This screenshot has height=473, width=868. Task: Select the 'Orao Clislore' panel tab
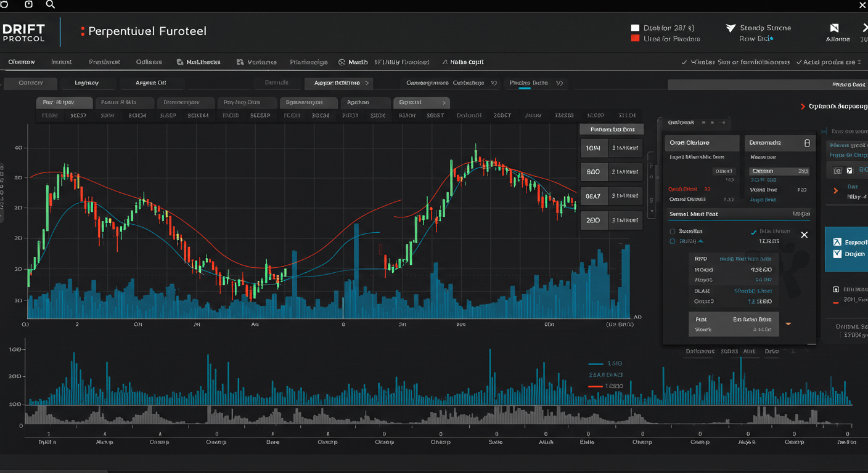click(702, 143)
